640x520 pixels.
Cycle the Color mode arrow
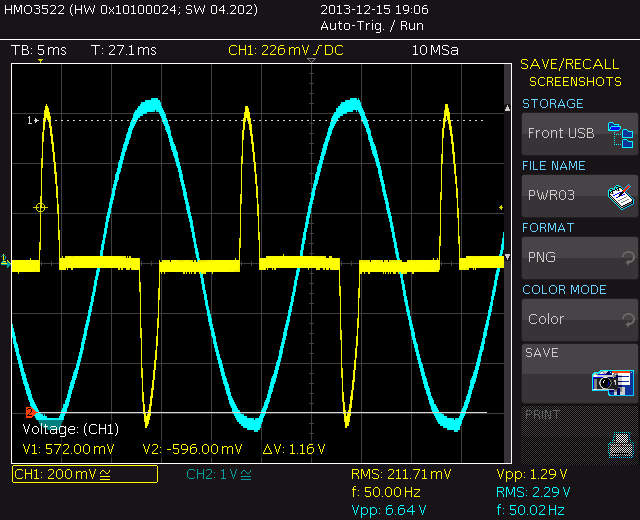coord(628,320)
